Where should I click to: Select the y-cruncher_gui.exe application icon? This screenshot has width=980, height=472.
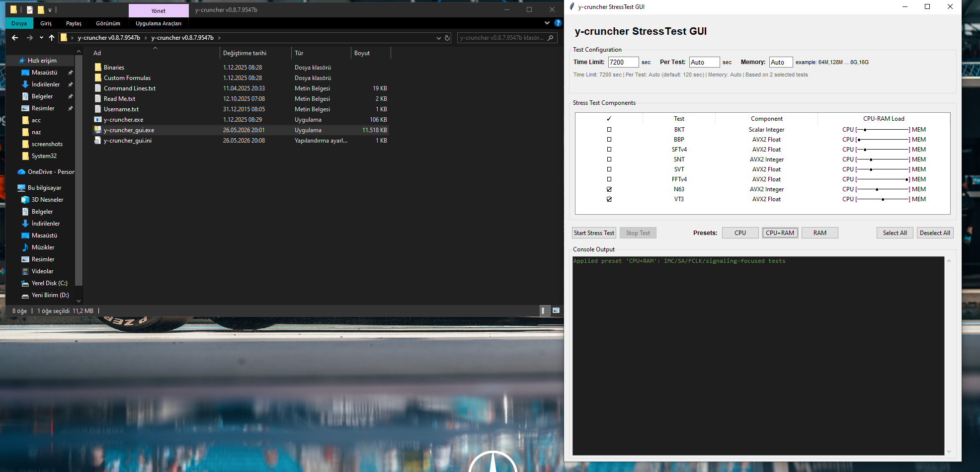tap(98, 130)
